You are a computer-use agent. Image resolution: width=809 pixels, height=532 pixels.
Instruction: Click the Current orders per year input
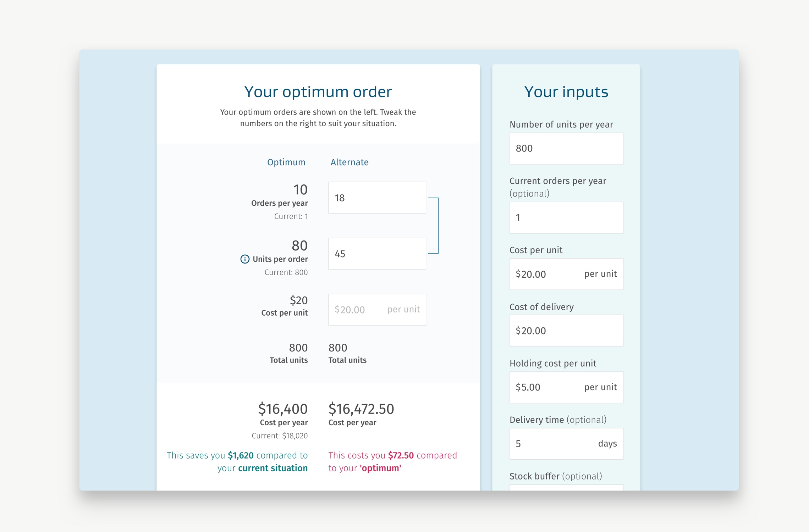coord(566,217)
